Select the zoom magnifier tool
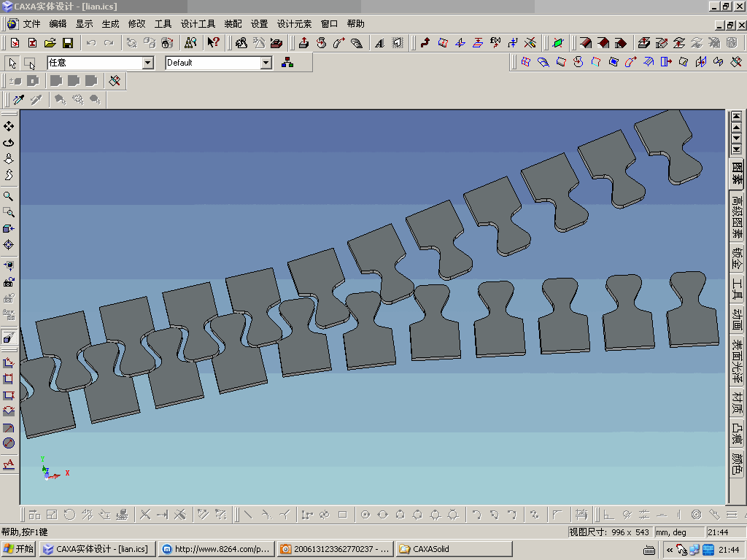747x560 pixels. click(x=9, y=196)
